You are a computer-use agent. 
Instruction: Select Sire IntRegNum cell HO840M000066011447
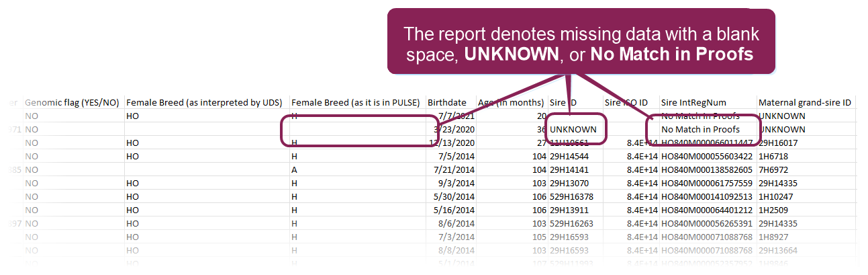tap(706, 143)
